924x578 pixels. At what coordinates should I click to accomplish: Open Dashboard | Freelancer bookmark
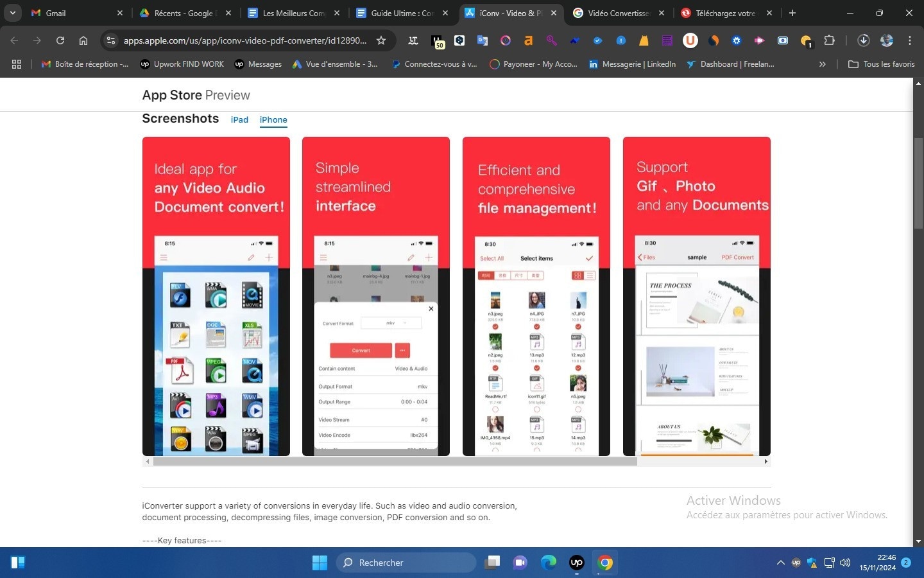click(x=730, y=64)
